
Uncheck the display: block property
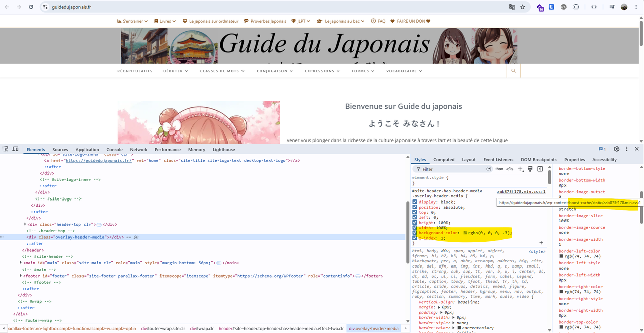tap(415, 202)
